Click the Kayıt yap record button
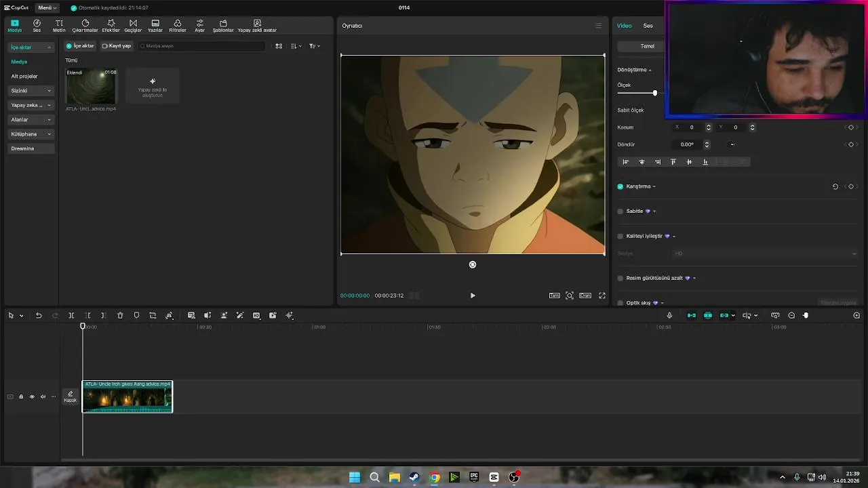The height and width of the screenshot is (488, 868). [117, 46]
